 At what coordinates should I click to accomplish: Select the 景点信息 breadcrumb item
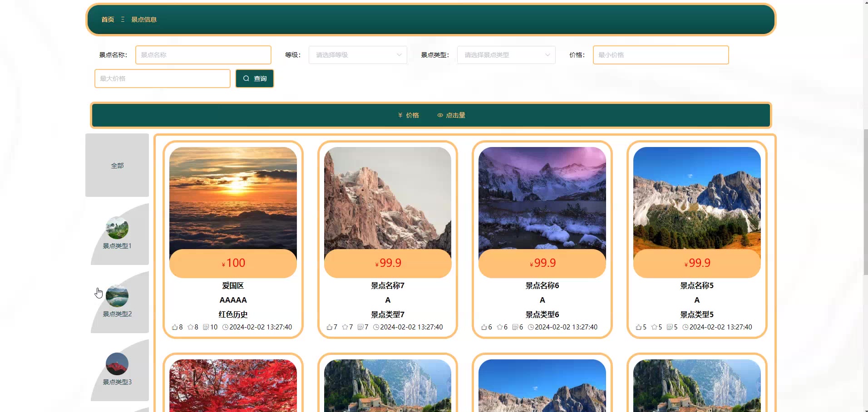[x=144, y=20]
